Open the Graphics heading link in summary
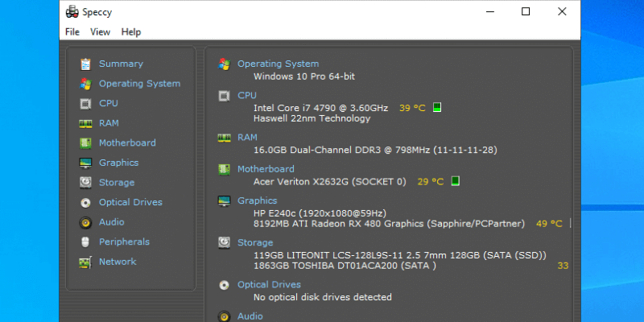 coord(257,200)
